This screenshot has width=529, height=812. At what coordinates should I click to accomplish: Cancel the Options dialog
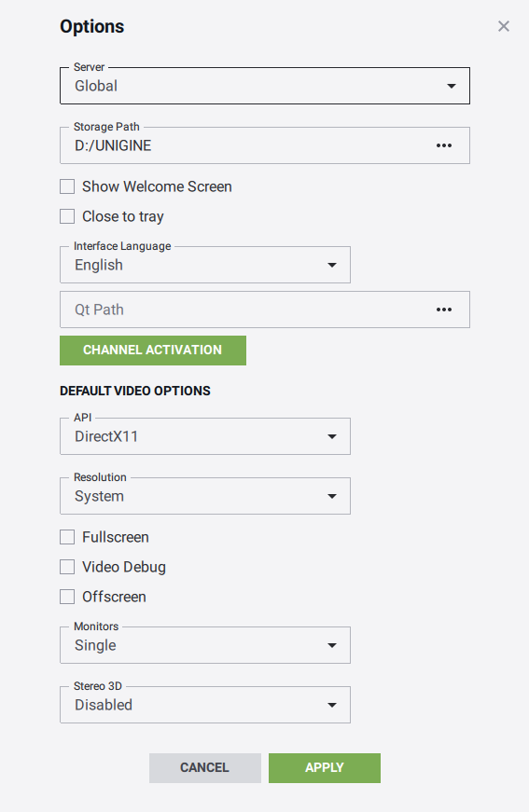coord(205,768)
